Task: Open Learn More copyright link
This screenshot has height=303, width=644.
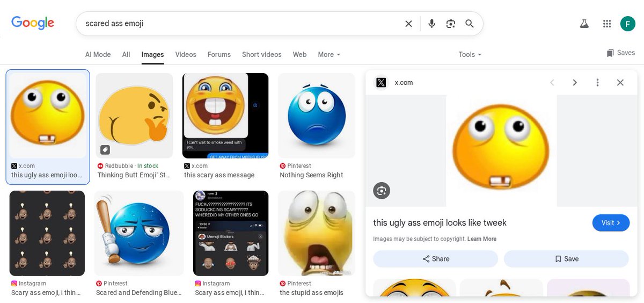Action: coord(482,239)
